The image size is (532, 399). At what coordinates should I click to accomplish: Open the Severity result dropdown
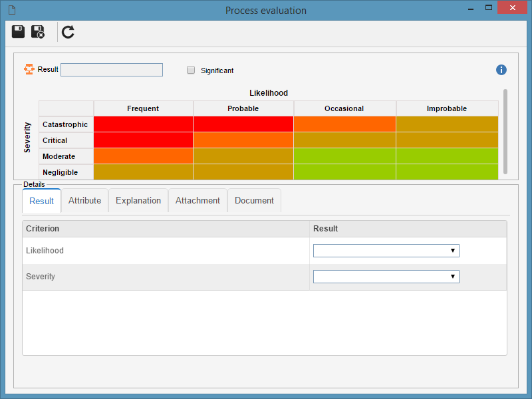click(386, 277)
